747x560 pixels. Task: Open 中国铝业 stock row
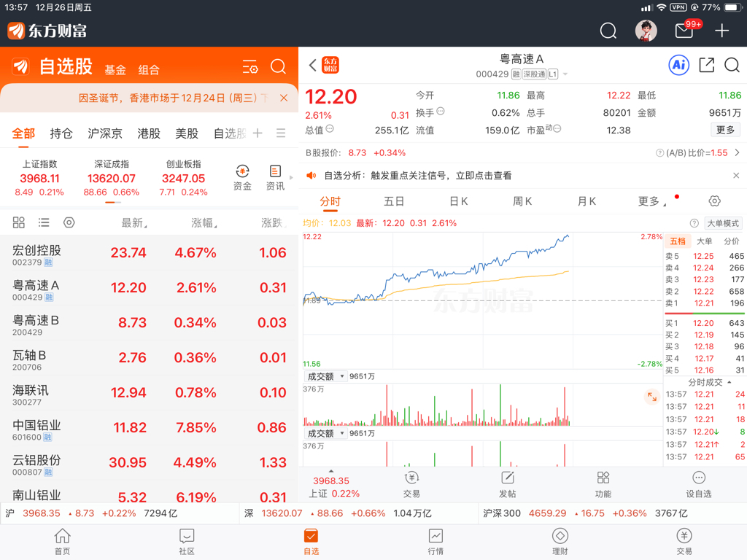149,427
